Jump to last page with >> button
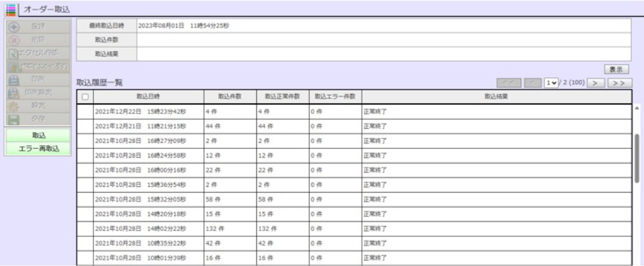Image resolution: width=644 pixels, height=266 pixels. (618, 83)
